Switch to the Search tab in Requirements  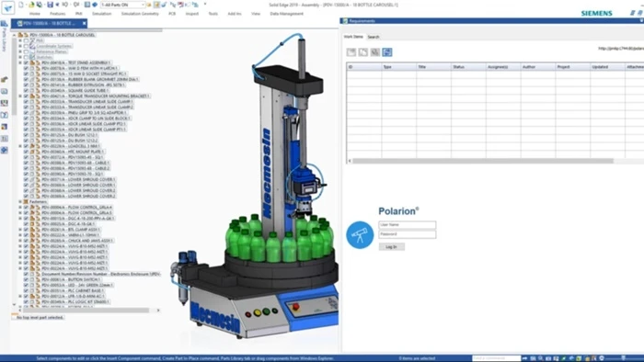click(x=374, y=37)
